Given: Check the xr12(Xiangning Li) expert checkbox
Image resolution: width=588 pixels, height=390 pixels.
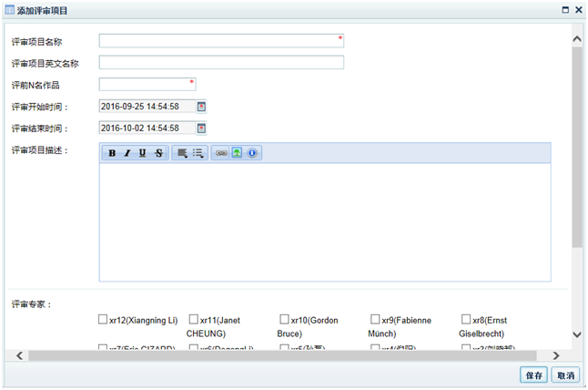Looking at the screenshot, I should (103, 320).
